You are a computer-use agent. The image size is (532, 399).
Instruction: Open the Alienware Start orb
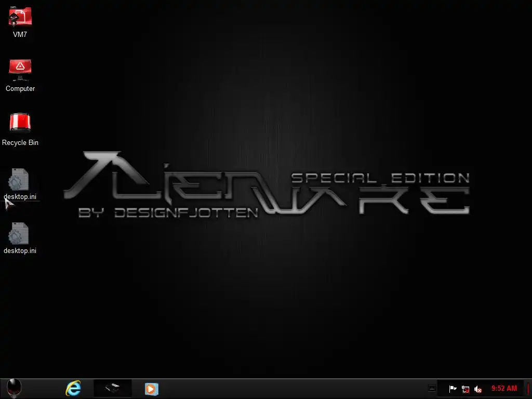coord(14,388)
